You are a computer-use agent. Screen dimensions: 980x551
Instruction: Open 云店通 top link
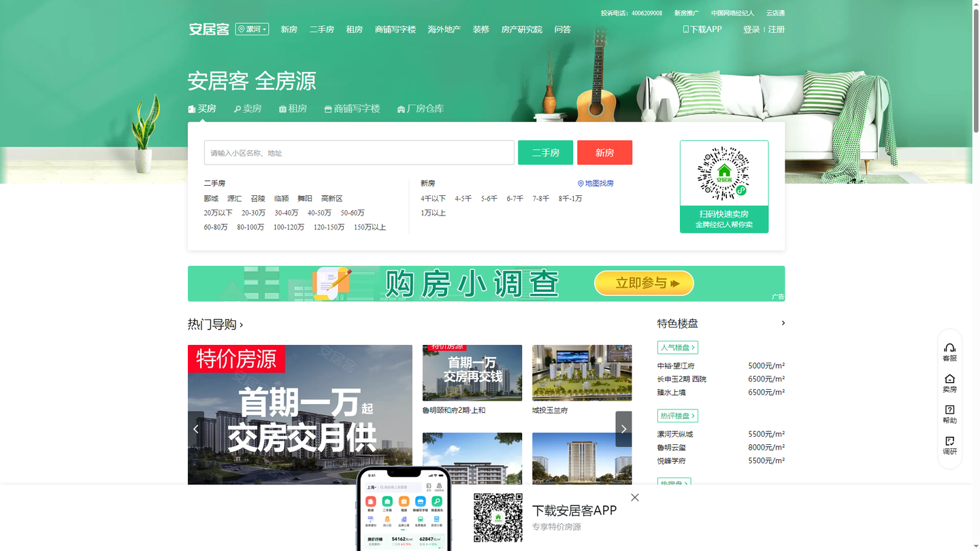coord(775,13)
